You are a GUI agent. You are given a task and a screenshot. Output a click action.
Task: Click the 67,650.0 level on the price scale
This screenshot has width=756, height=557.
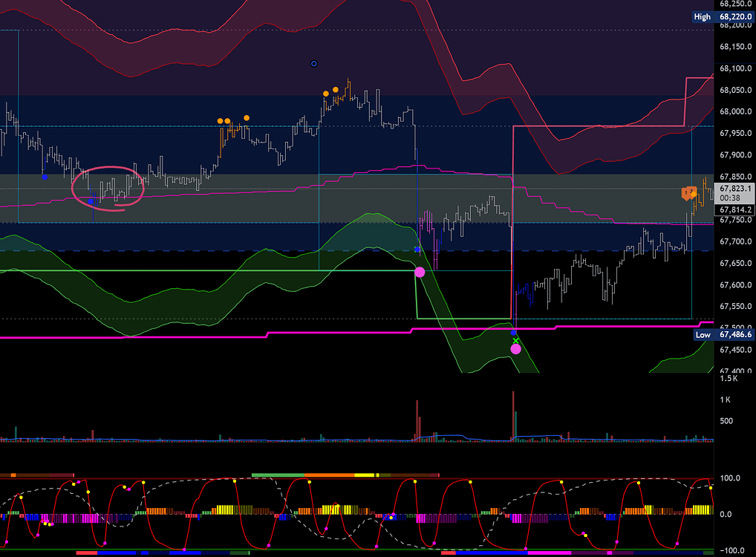(734, 264)
